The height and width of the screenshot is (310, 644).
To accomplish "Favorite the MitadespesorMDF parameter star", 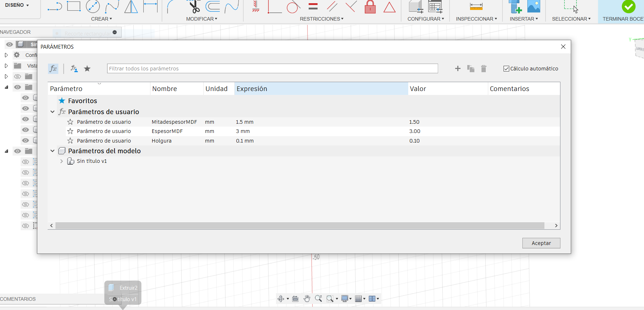I will click(x=70, y=122).
